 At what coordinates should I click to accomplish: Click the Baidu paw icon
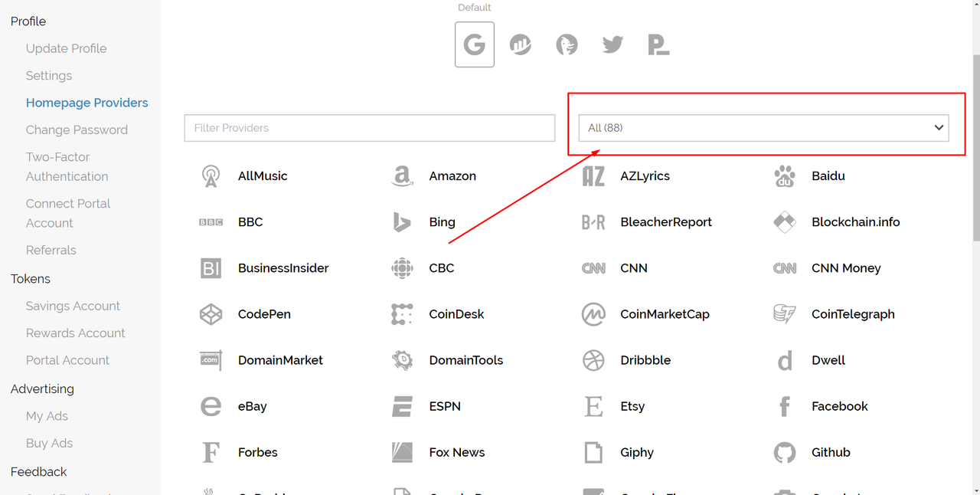click(x=785, y=176)
